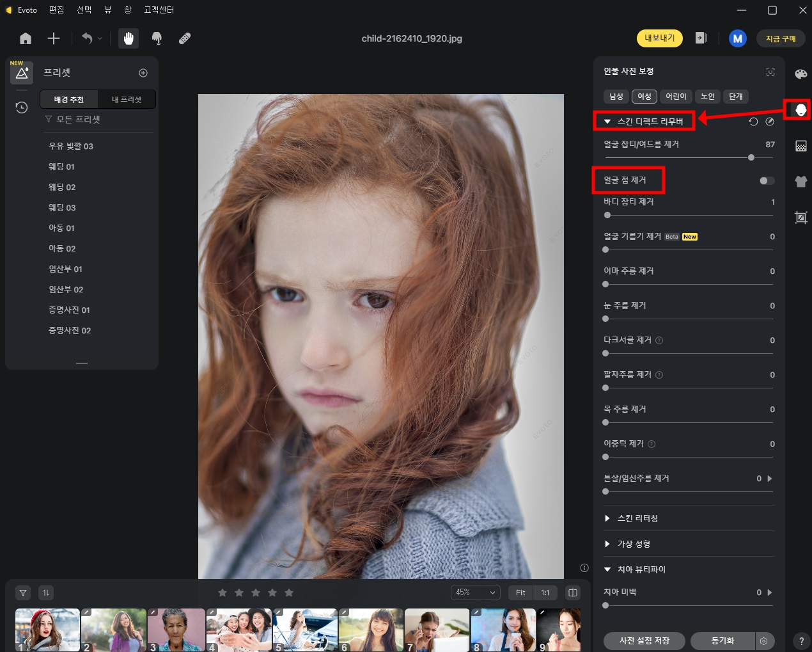Expand 치아 미백 arrow
Viewport: 812px width, 652px height.
[x=770, y=592]
